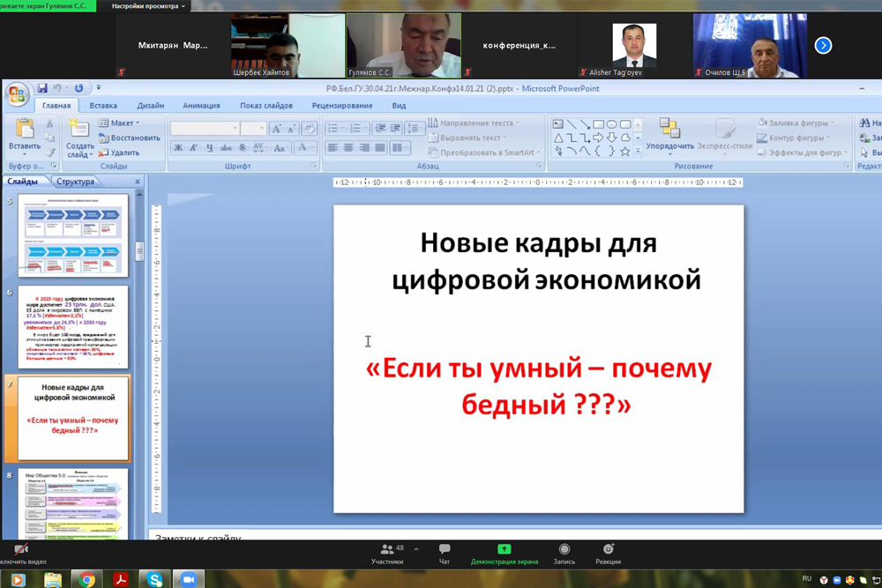Show next participants with the arrow button

[823, 46]
